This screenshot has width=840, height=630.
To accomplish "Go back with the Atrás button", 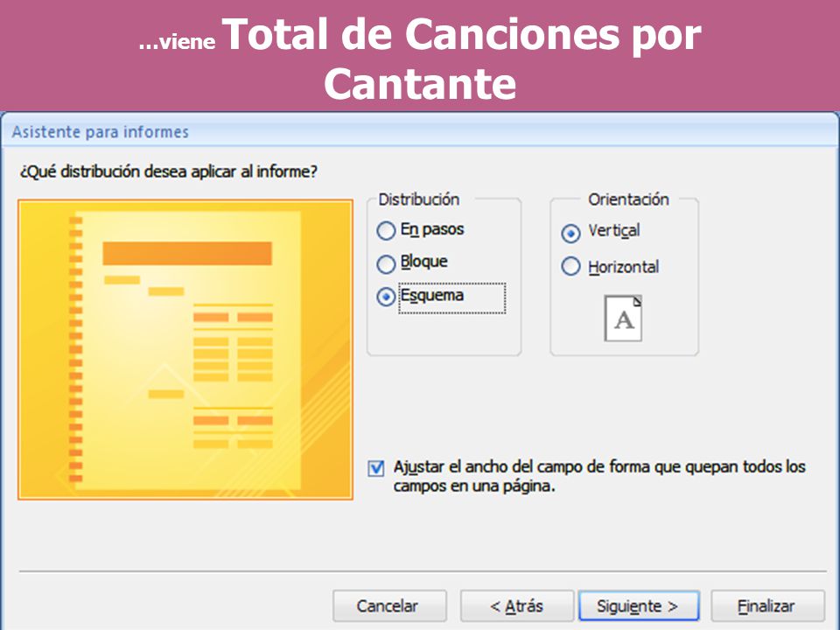I will [x=517, y=605].
